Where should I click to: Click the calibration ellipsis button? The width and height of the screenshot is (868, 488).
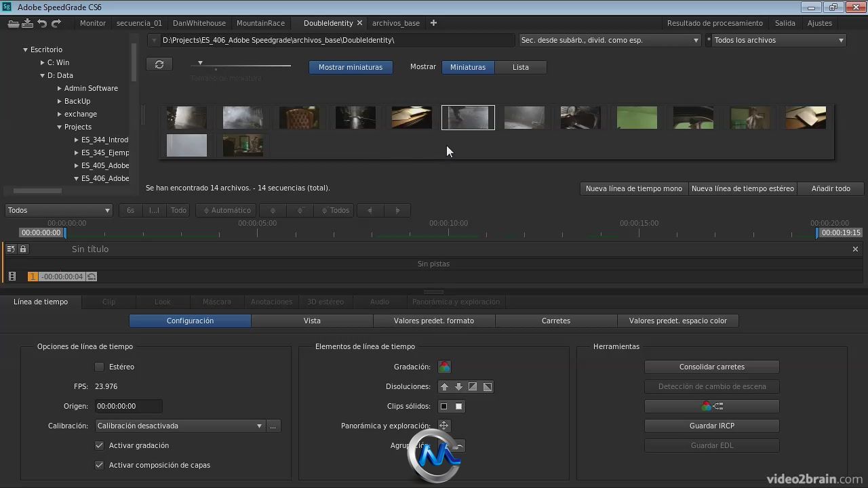[x=273, y=426]
